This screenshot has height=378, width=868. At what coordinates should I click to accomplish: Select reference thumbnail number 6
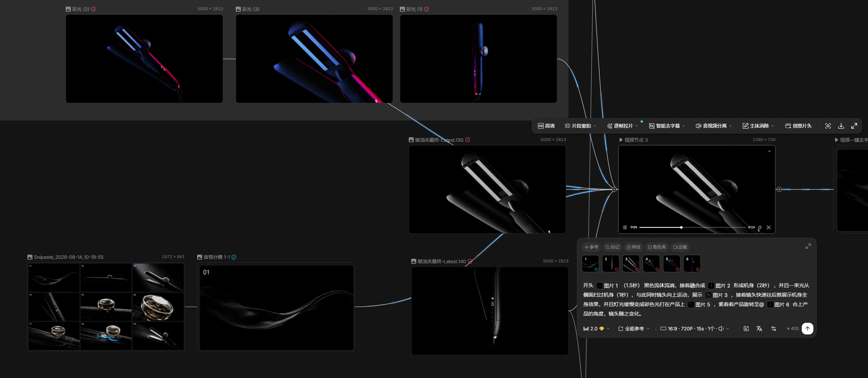692,264
